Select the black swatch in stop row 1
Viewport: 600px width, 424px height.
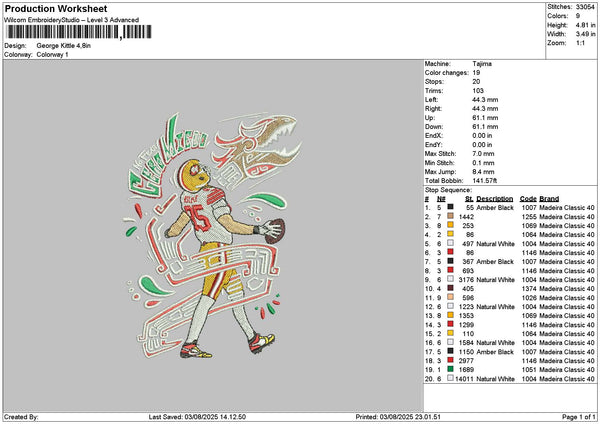pos(450,207)
